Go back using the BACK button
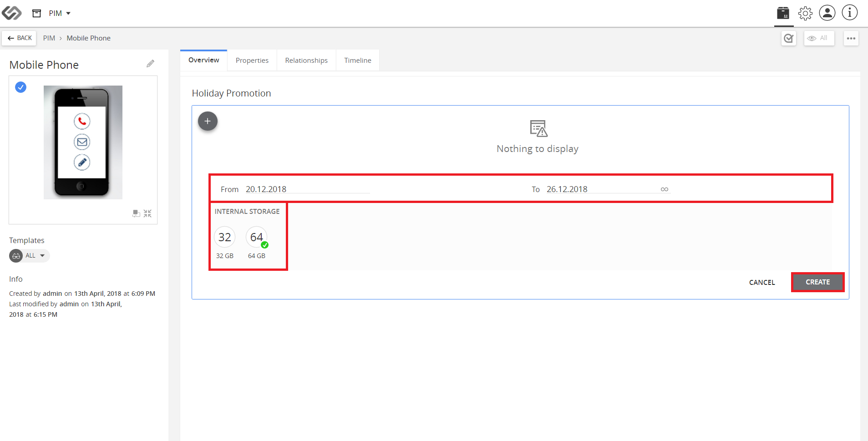This screenshot has height=441, width=868. coord(19,38)
